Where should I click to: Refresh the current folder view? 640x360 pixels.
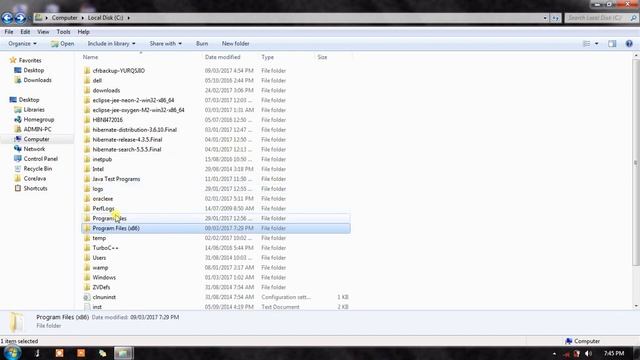point(556,18)
